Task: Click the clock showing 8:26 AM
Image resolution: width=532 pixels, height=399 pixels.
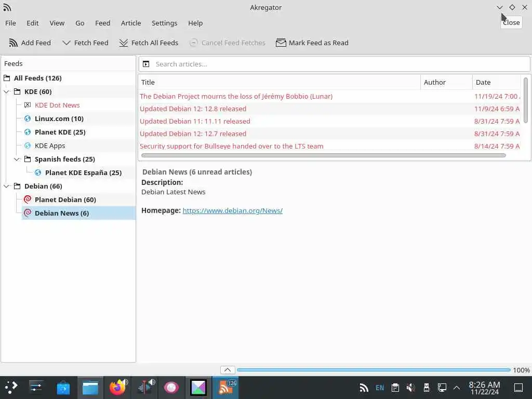Action: (485, 388)
